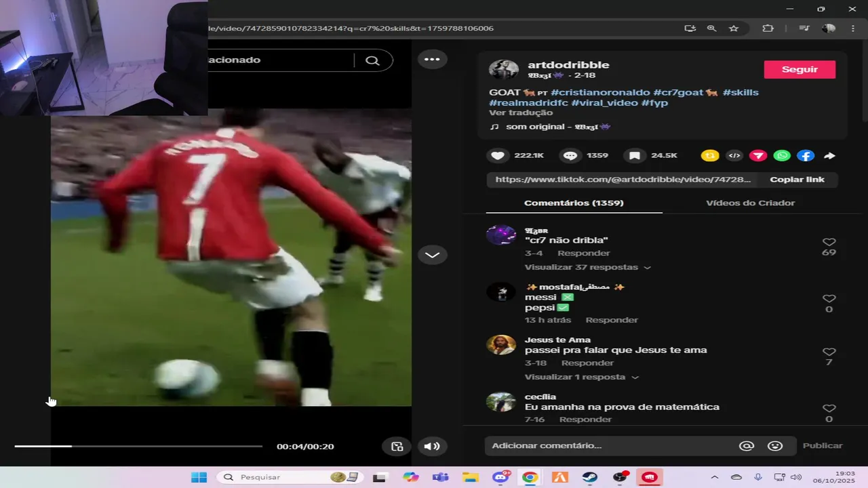868x488 pixels.
Task: Open Microsoft Teams from the taskbar
Action: coord(441,477)
